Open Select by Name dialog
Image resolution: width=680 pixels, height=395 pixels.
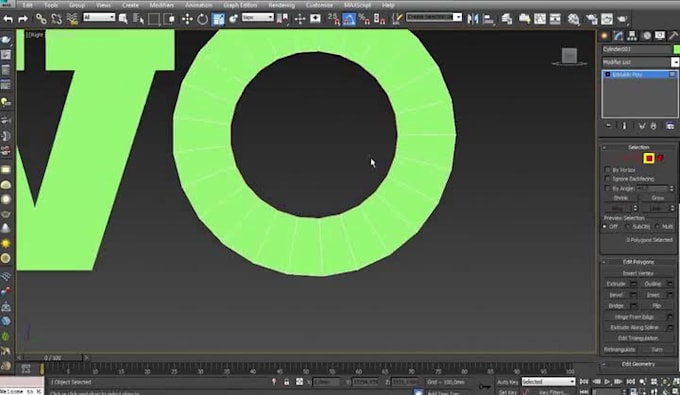pos(138,19)
